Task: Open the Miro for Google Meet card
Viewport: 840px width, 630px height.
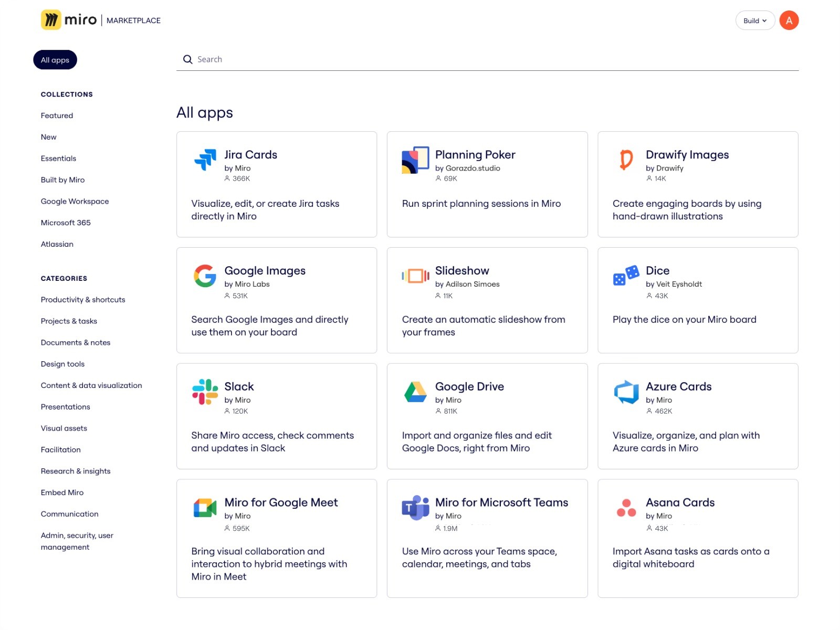Action: [x=277, y=538]
